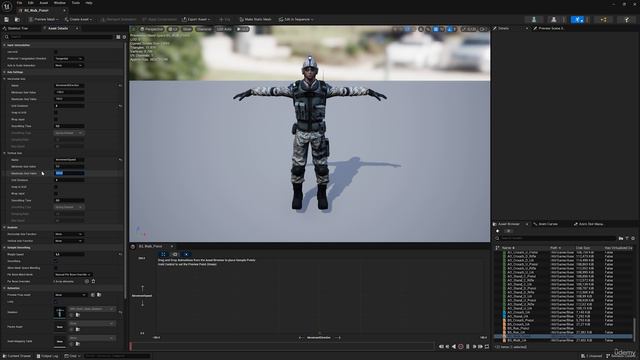This screenshot has width=640, height=360.
Task: Open viewport Perspective view button
Action: tap(152, 29)
